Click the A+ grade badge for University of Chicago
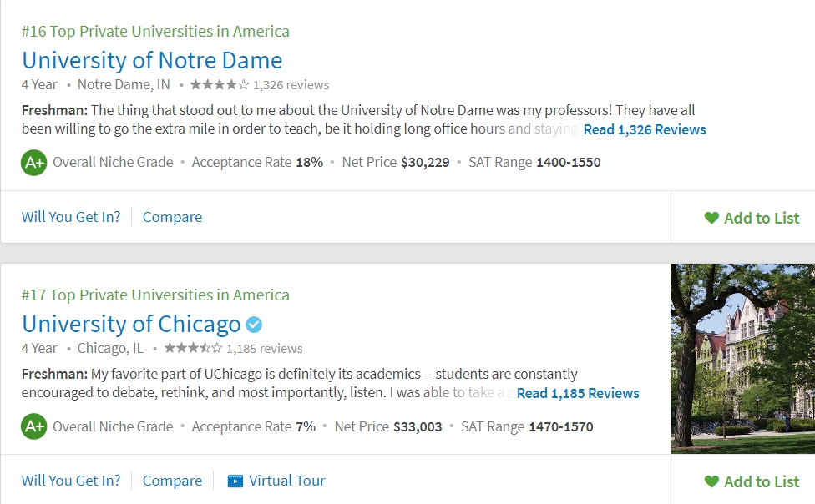Viewport: 815px width, 504px height. pos(33,426)
